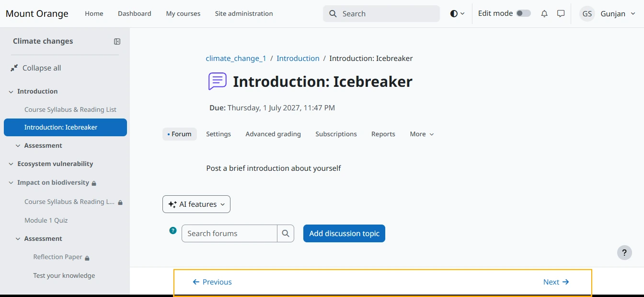Open locked Course Syllabus & Reading L... item
Screen dimensions: 644x297
click(x=69, y=202)
